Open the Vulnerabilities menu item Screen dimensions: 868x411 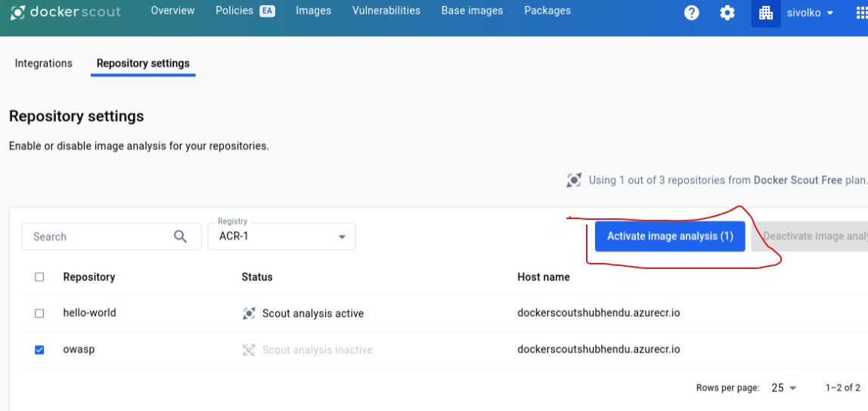[x=386, y=11]
